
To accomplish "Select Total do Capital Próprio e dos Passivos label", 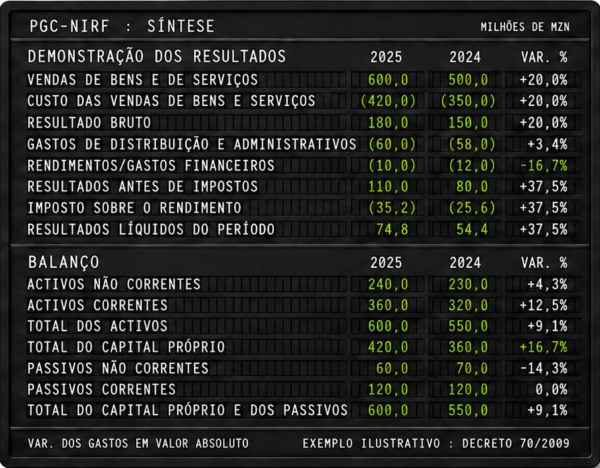I will coord(187,411).
